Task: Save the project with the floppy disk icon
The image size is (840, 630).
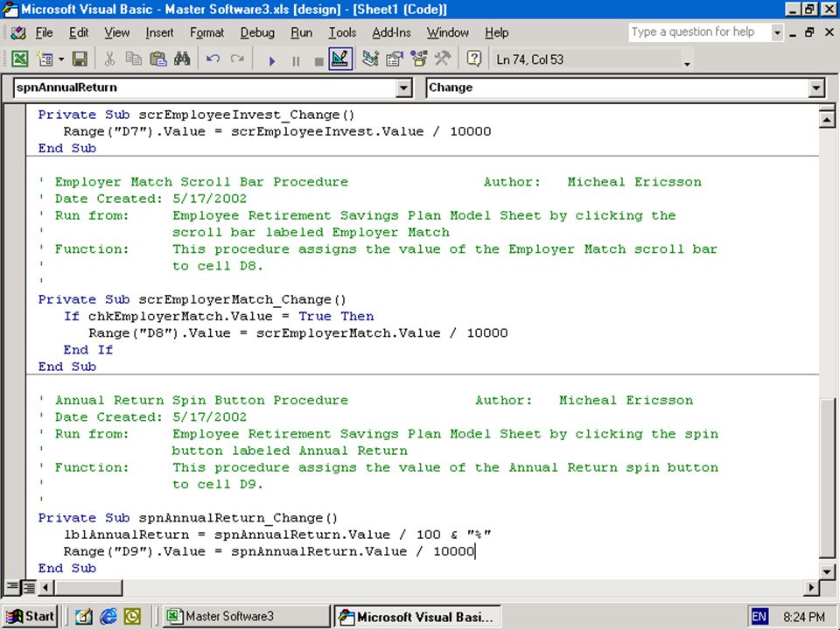Action: click(x=80, y=59)
